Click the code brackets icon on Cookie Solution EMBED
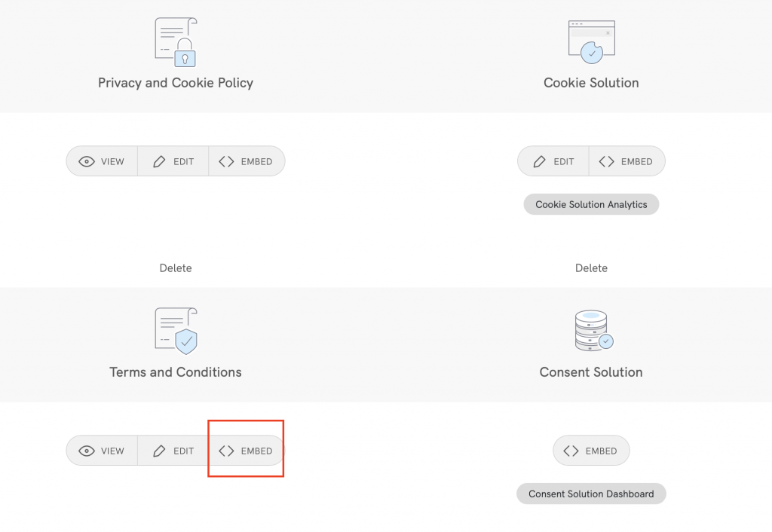The width and height of the screenshot is (772, 532). click(x=607, y=161)
